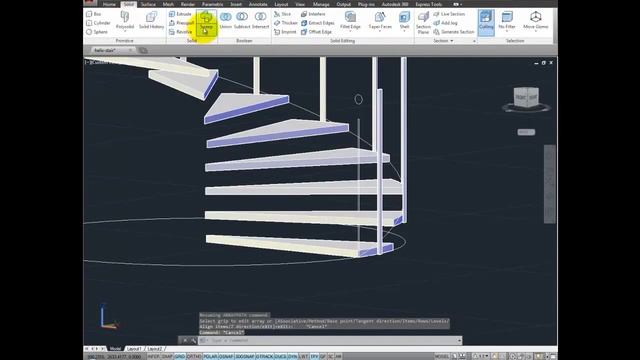The width and height of the screenshot is (640, 360).
Task: Enable Live Section
Action: click(449, 14)
